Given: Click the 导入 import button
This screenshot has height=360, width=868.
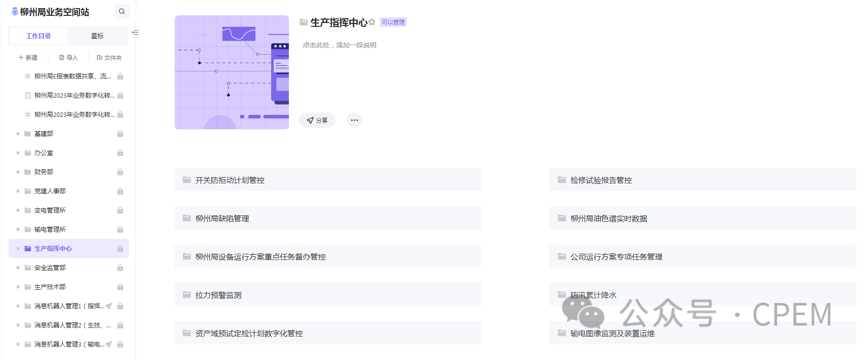Looking at the screenshot, I should pos(69,57).
